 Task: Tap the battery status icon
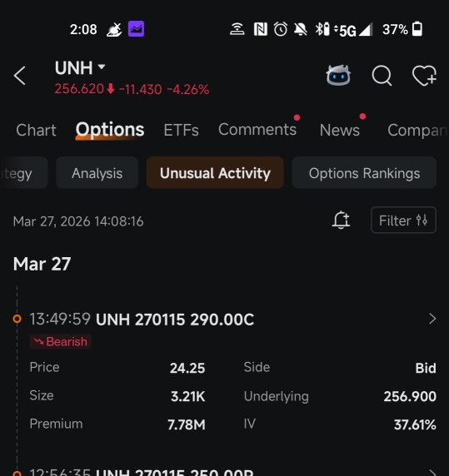point(417,29)
